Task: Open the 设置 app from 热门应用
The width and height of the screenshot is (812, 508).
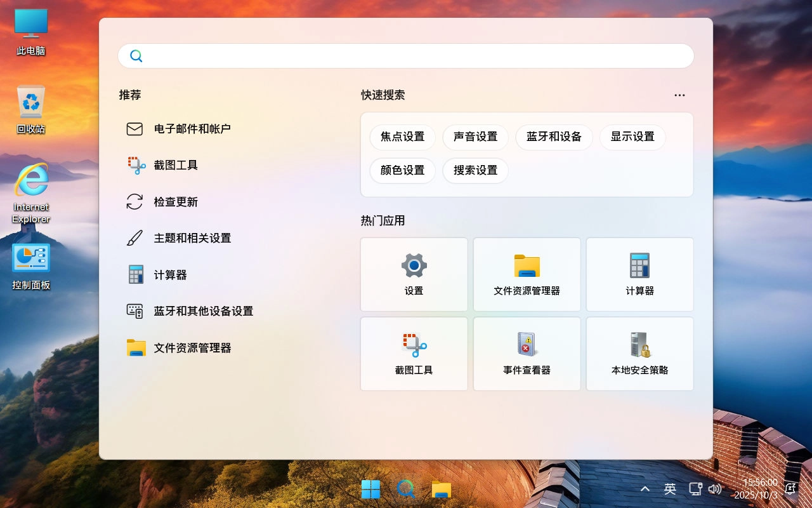Action: click(414, 274)
